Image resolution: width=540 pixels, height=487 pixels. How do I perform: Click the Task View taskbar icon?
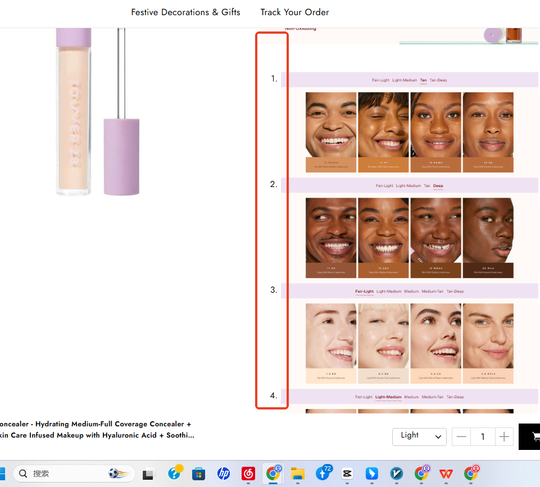pos(148,475)
